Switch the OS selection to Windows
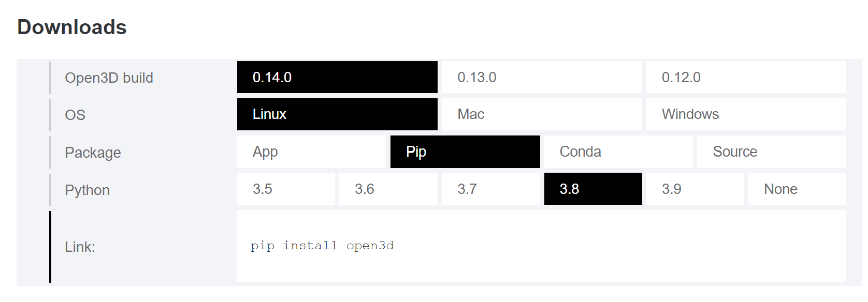Viewport: 868px width, 302px height. (x=746, y=114)
